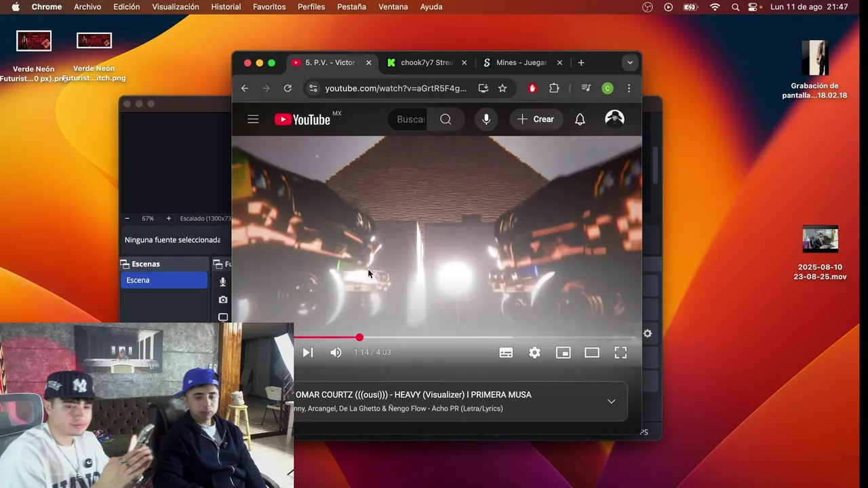Toggle subtitles/closed captions
Screen dimensions: 868x488
506,352
